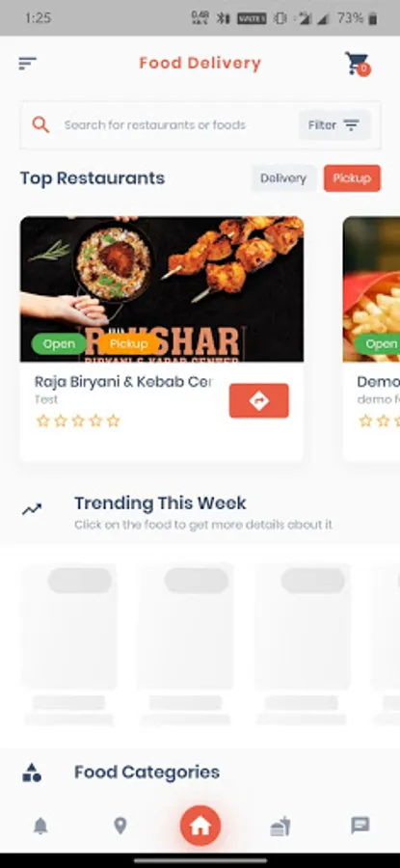
Task: Tap the Trending This Week heading
Action: point(160,503)
